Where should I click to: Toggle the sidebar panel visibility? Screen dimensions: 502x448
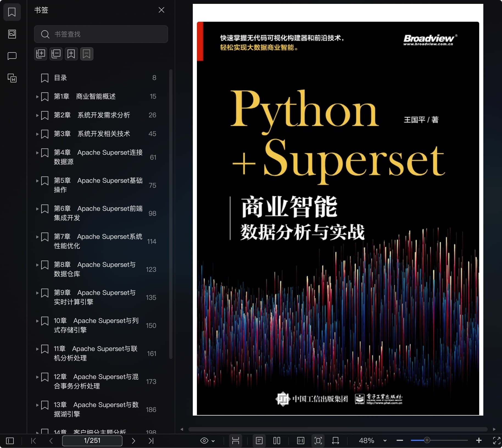pos(10,441)
